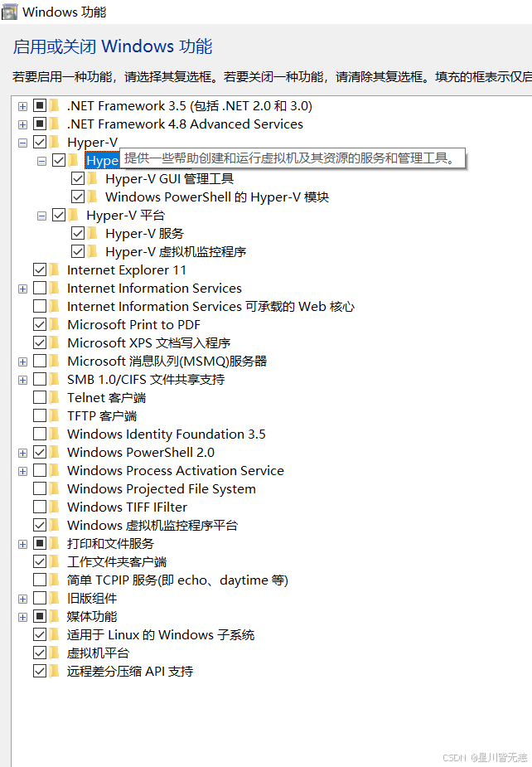The height and width of the screenshot is (767, 532).
Task: Click folder icon beside SMB 1.0/CIFS 文件共享支持
Action: pyautogui.click(x=54, y=379)
